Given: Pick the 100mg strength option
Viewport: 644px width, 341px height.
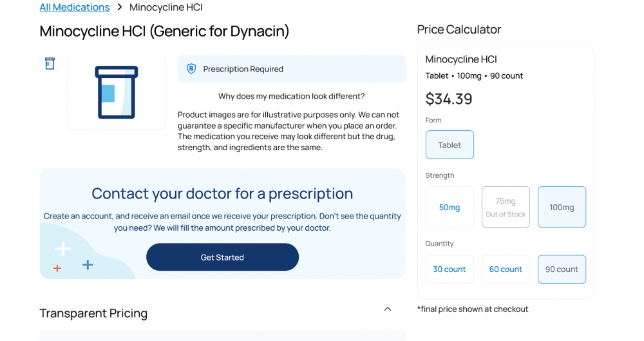Looking at the screenshot, I should [562, 207].
